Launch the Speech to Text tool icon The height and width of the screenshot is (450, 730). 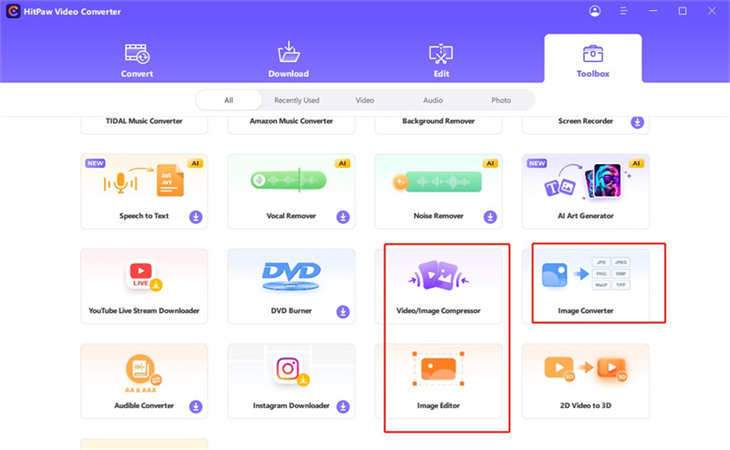[143, 181]
